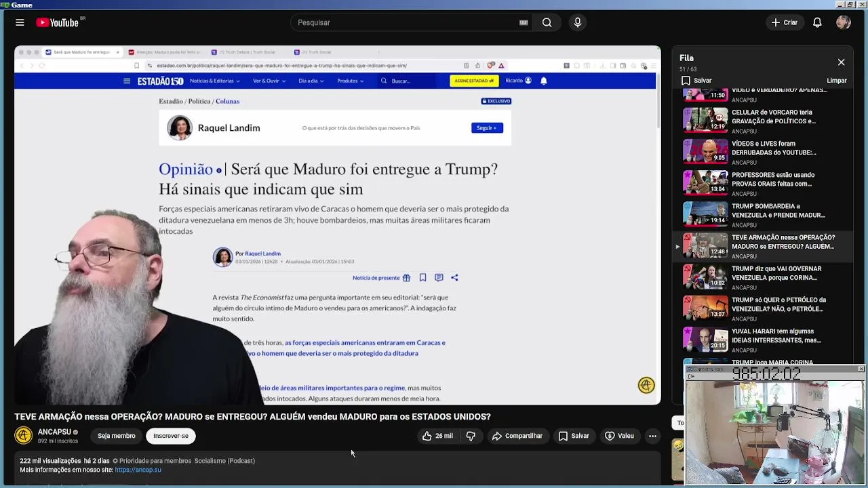Play queue video PROFESSORES estão usando PROVAS ORAIS
The width and height of the screenshot is (868, 488).
coord(764,182)
